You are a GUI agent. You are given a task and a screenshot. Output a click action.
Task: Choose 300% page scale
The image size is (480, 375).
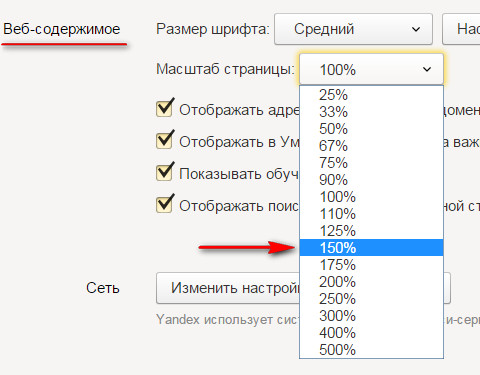point(371,316)
